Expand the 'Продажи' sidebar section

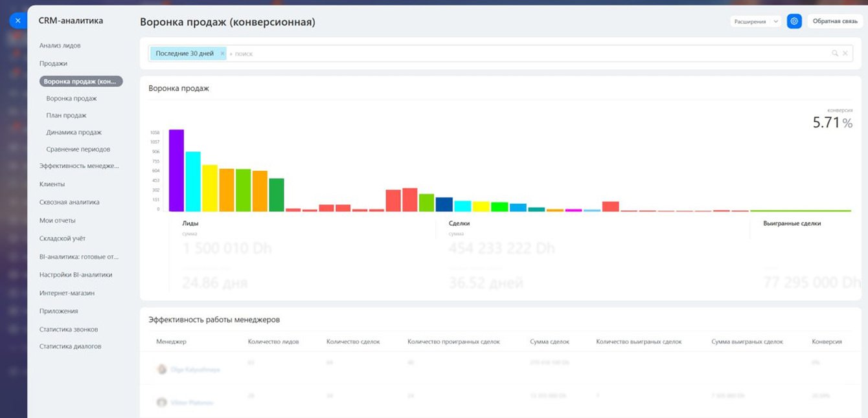coord(53,63)
